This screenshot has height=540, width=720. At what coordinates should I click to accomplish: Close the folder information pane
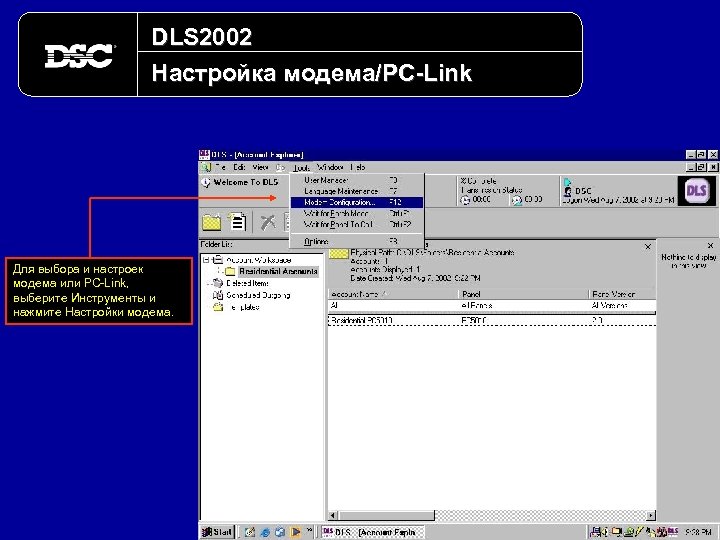648,247
